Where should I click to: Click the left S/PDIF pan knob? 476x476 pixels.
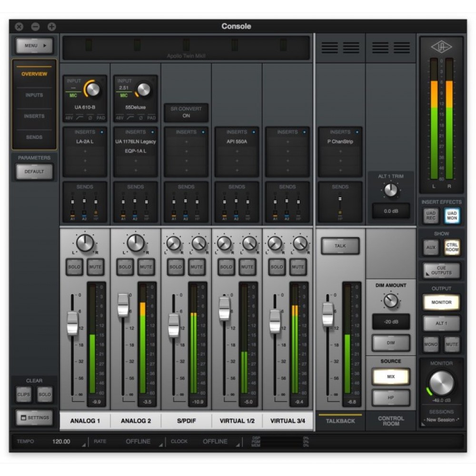[174, 243]
